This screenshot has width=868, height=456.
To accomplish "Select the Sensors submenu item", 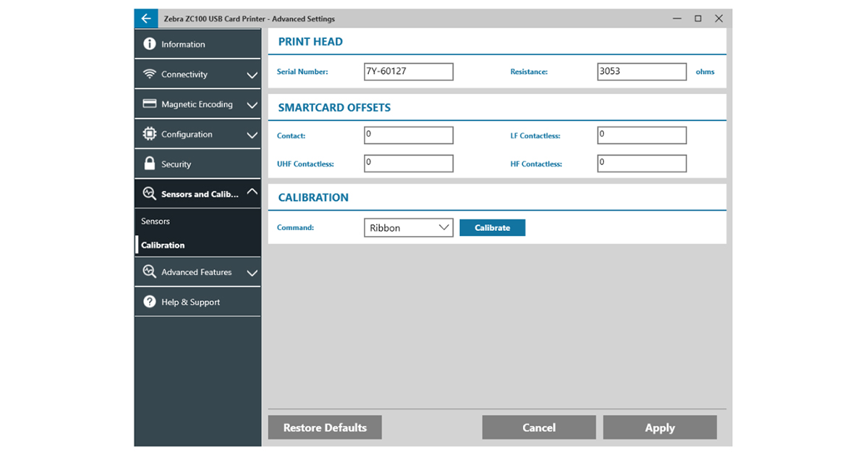I will [x=156, y=221].
